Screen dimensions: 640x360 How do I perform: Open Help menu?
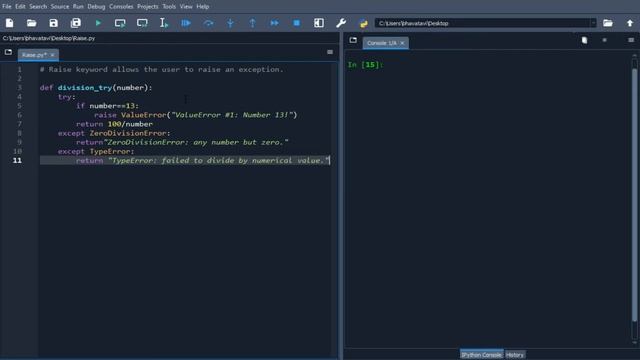click(x=202, y=7)
